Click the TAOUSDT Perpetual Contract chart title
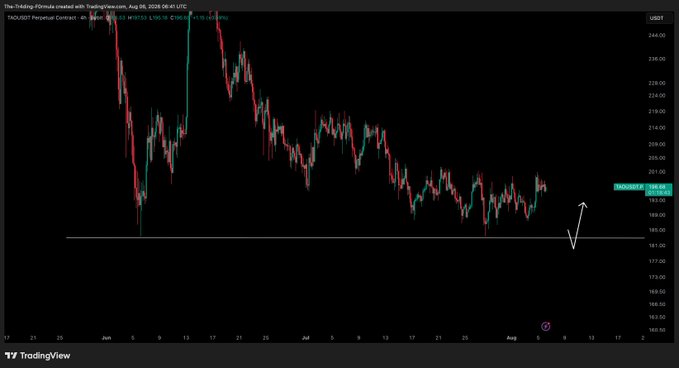 pos(42,18)
